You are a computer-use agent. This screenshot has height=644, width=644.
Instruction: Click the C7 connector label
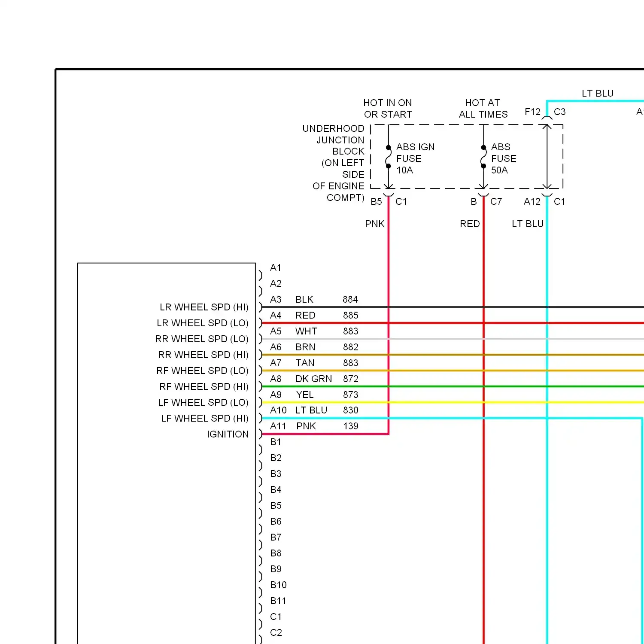496,202
